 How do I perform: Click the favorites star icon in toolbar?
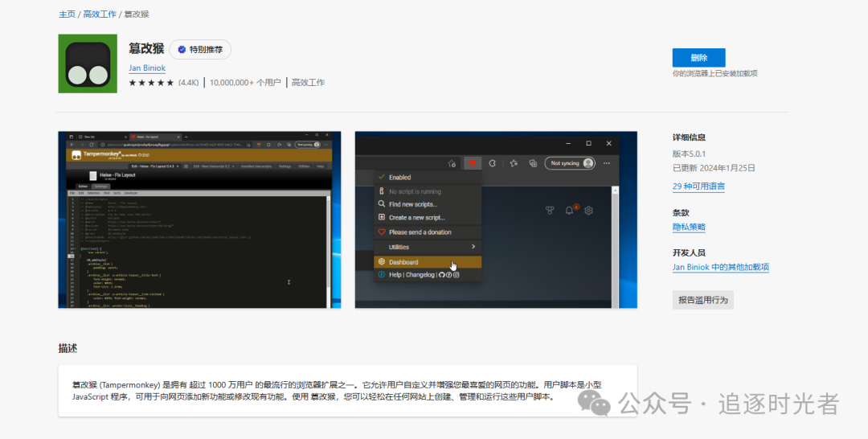(x=513, y=163)
